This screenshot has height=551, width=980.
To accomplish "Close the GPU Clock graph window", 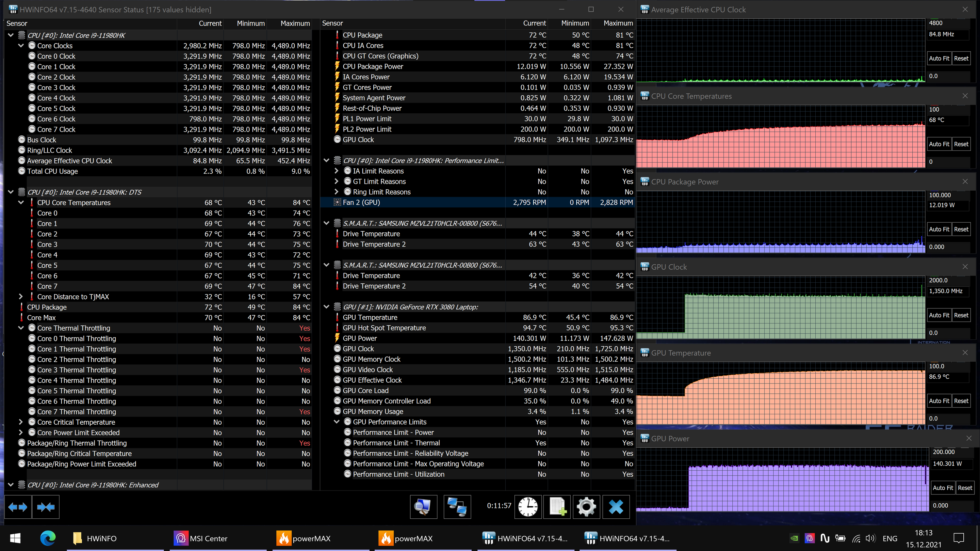I will 965,267.
